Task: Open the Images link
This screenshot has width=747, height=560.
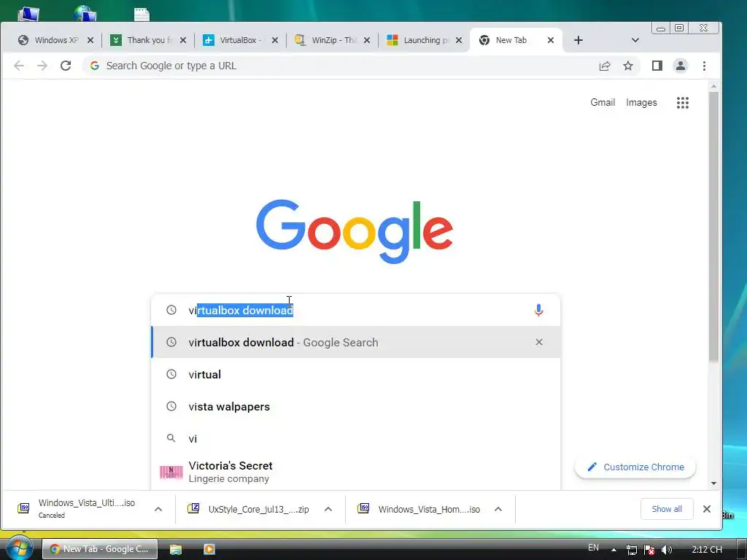Action: 641,102
